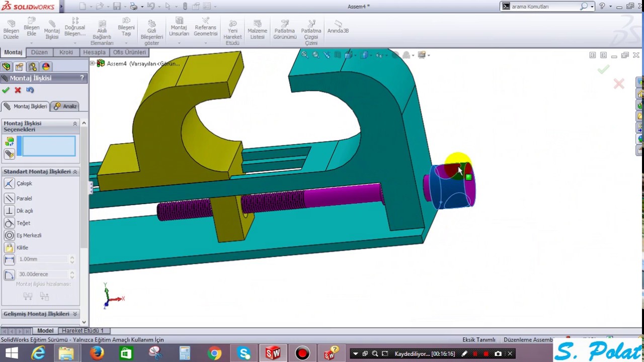Open FeatureManager design tree tab icon
The width and height of the screenshot is (644, 362).
(x=6, y=66)
